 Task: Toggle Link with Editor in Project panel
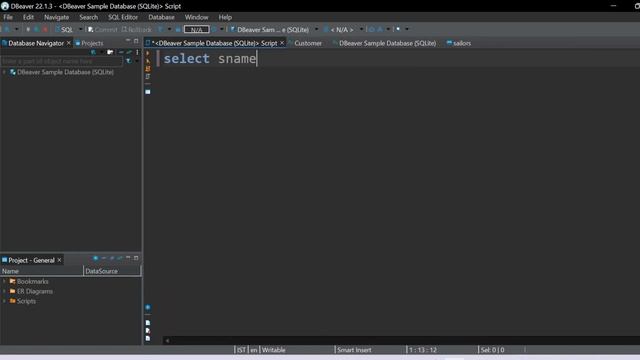click(x=120, y=258)
